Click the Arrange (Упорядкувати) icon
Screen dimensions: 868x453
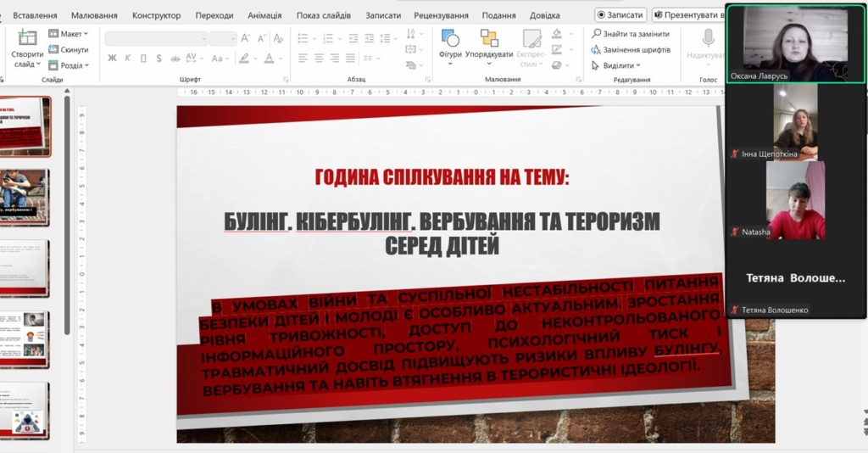pos(489,40)
